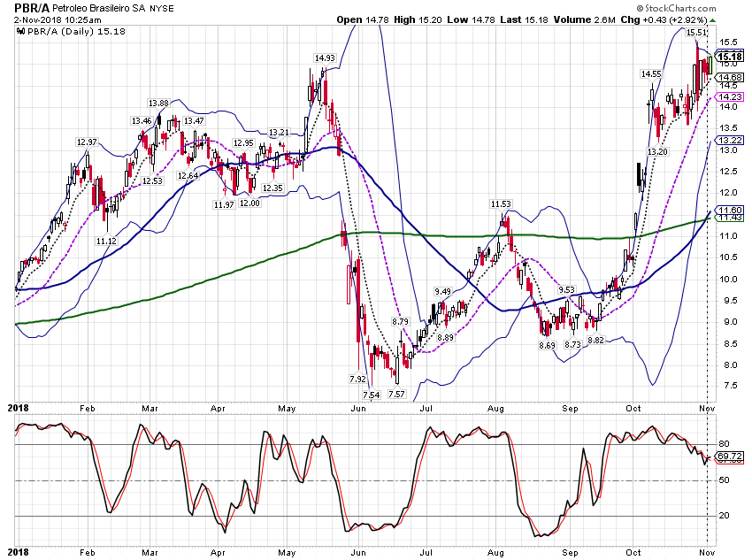Click the NYSE exchange label
The image size is (752, 560).
162,9
